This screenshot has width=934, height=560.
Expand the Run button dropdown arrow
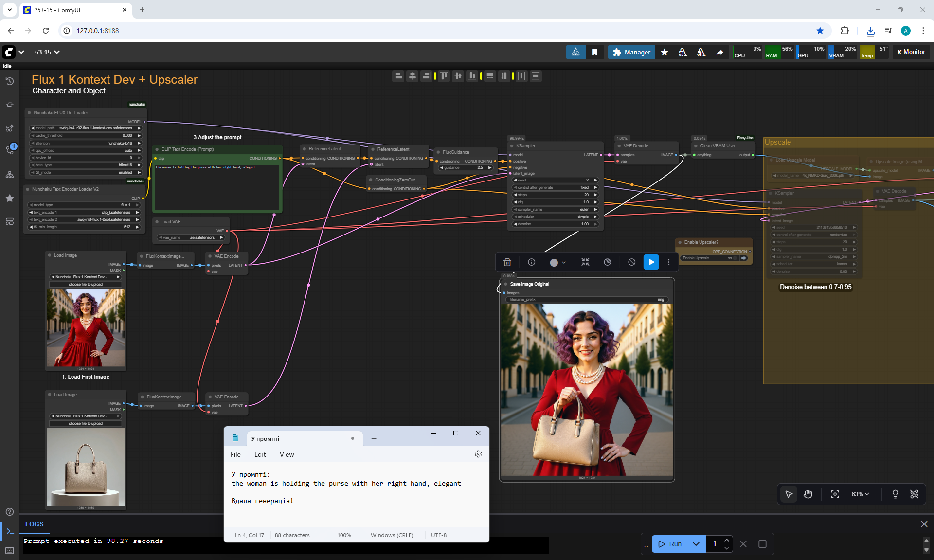696,544
